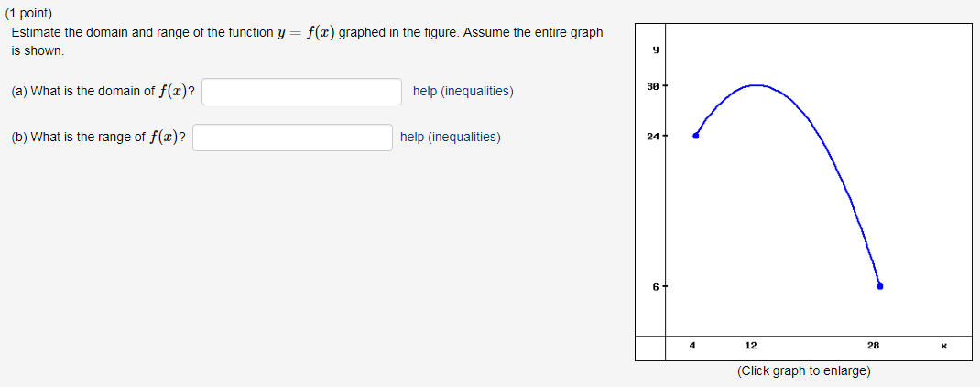Click the y axis letter on the graph
Viewport: 980px width, 387px height.
(x=655, y=50)
